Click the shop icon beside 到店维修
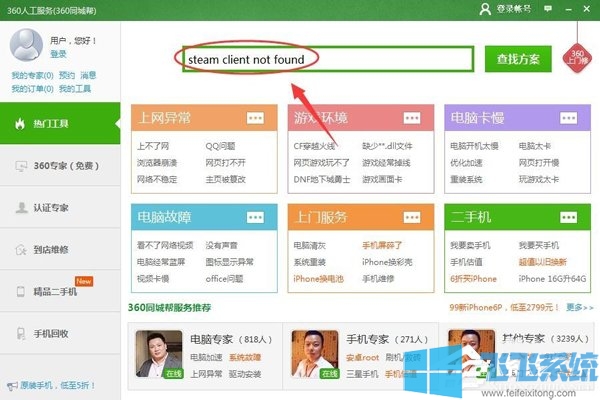 click(x=20, y=250)
